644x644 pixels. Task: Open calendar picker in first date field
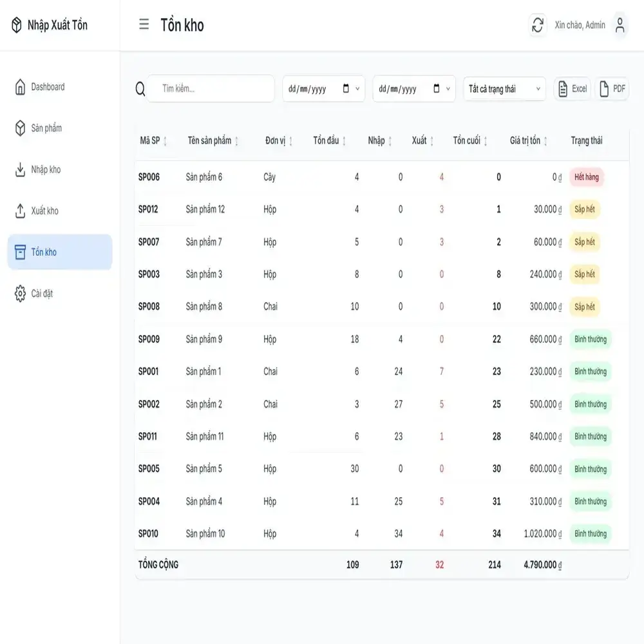346,89
